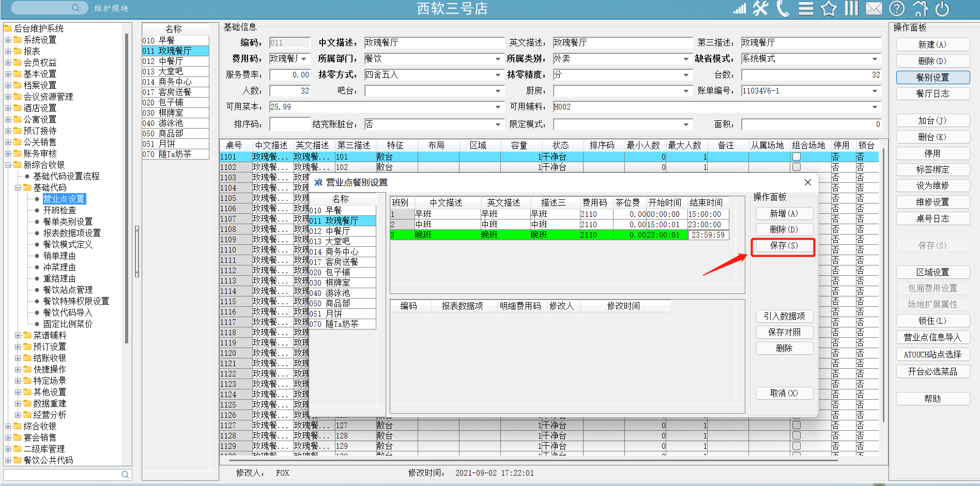Open the 所属部门 dropdown arrow
The width and height of the screenshot is (980, 486).
498,59
